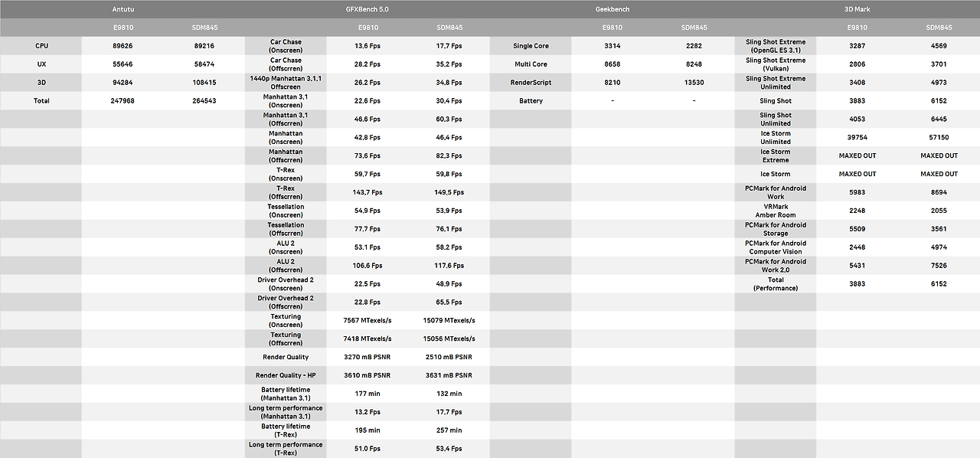Select the 15056 MTexels/s value
Viewport: 980px width, 458px height.
pyautogui.click(x=449, y=339)
